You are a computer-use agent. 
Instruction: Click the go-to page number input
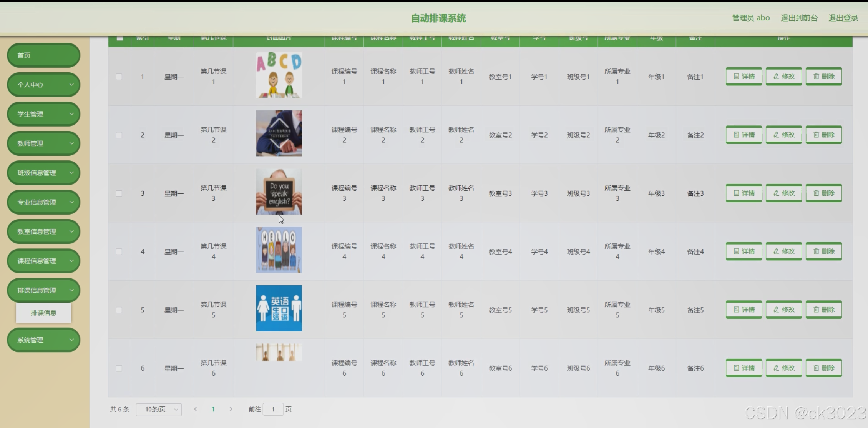point(273,410)
